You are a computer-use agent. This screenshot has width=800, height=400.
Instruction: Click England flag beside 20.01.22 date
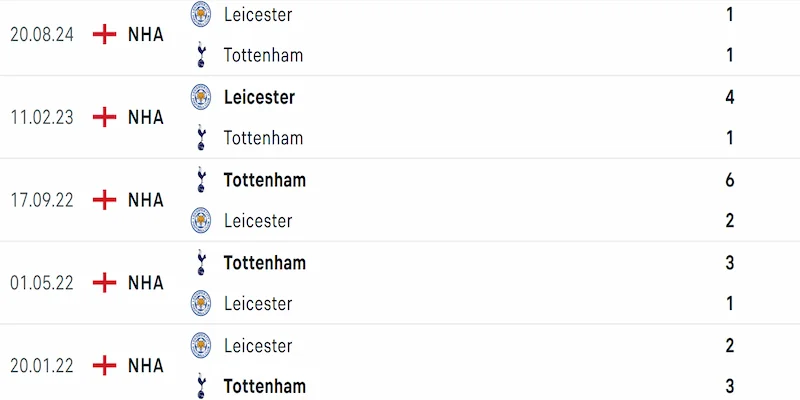(103, 365)
